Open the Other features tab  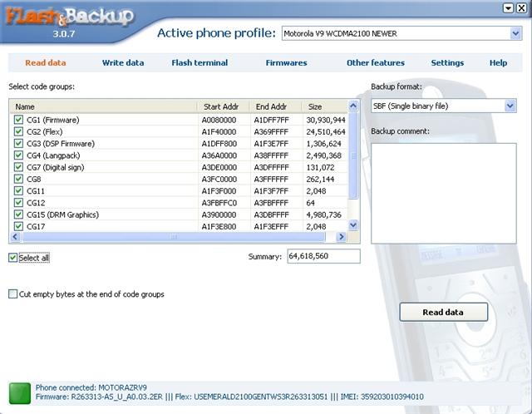[x=376, y=63]
